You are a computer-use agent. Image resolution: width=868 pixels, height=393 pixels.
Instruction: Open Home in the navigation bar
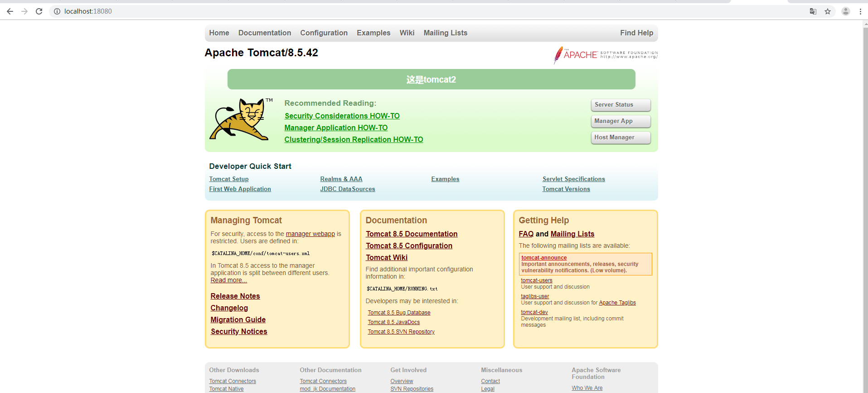[x=219, y=33]
